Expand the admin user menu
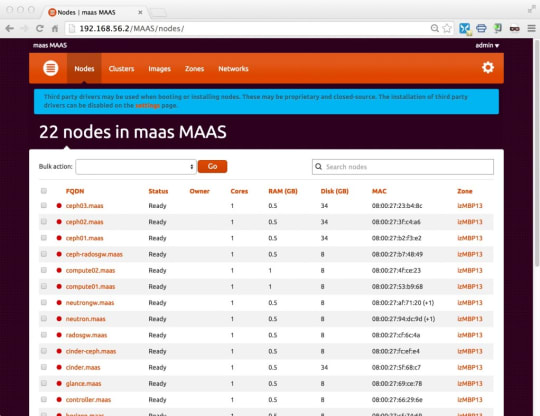Image resolution: width=540 pixels, height=416 pixels. pyautogui.click(x=487, y=45)
